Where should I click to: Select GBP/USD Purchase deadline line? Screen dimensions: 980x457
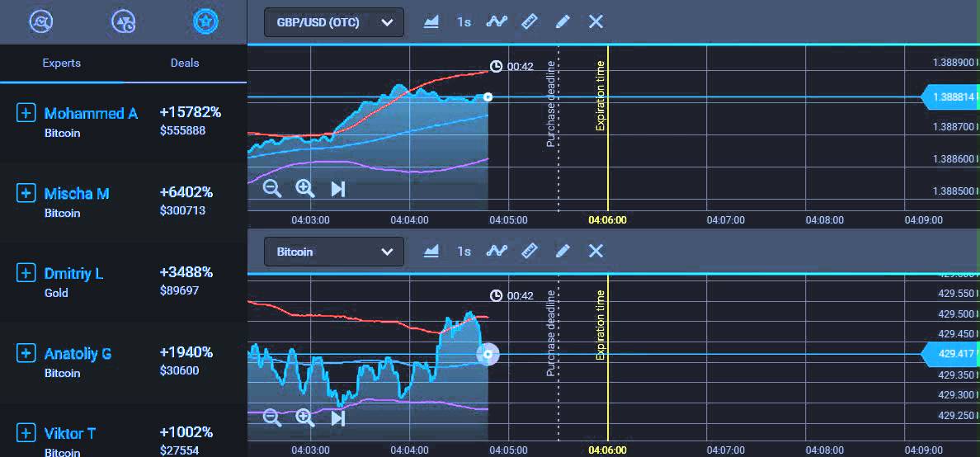point(558,128)
